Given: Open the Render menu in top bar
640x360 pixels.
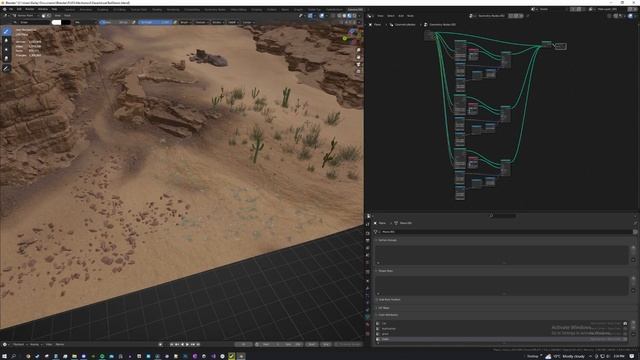Looking at the screenshot, I should tap(30, 9).
